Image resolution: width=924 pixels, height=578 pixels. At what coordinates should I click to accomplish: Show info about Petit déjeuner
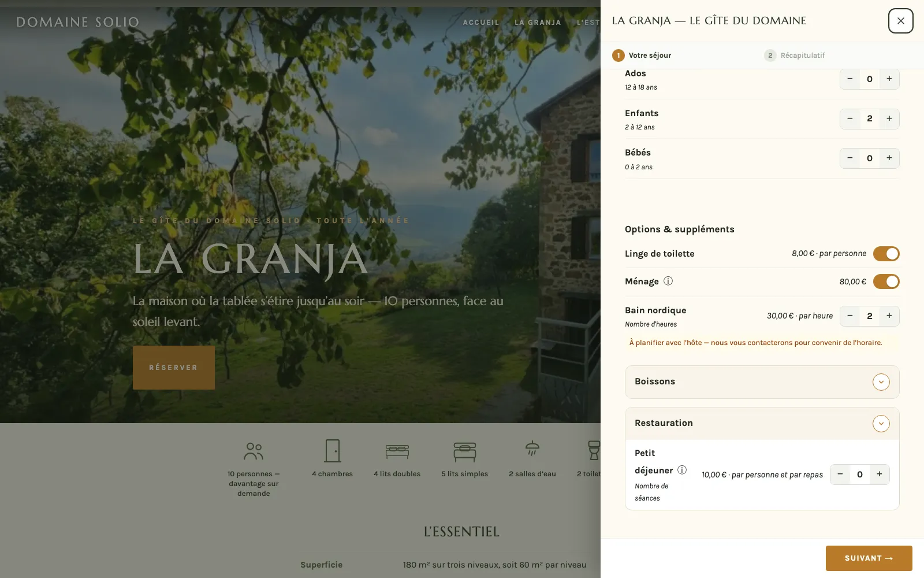point(682,470)
